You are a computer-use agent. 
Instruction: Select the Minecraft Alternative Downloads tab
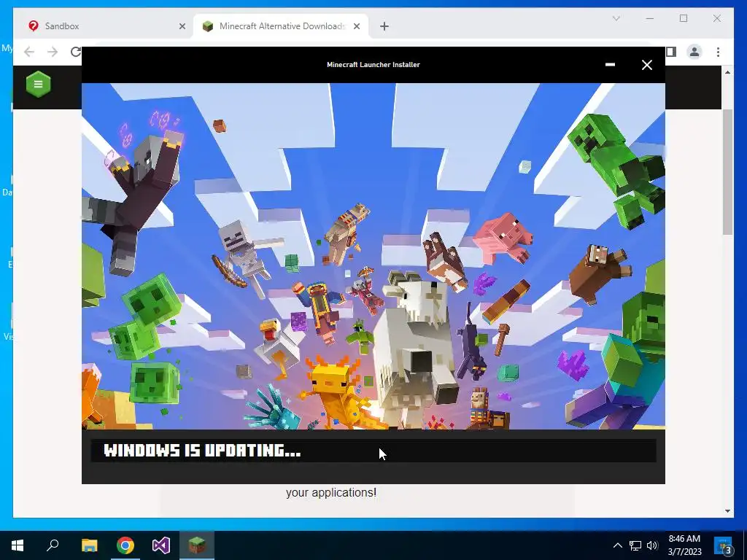pyautogui.click(x=281, y=26)
